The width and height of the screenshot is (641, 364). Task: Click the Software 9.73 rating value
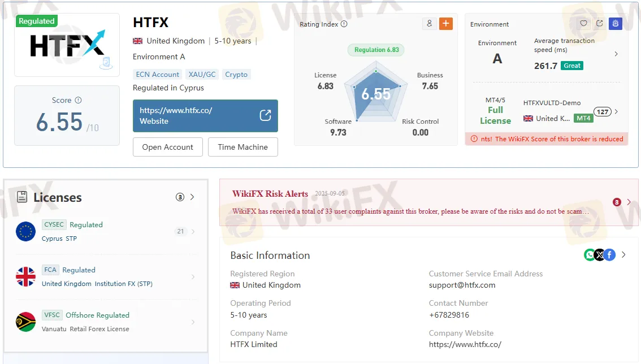pyautogui.click(x=338, y=132)
